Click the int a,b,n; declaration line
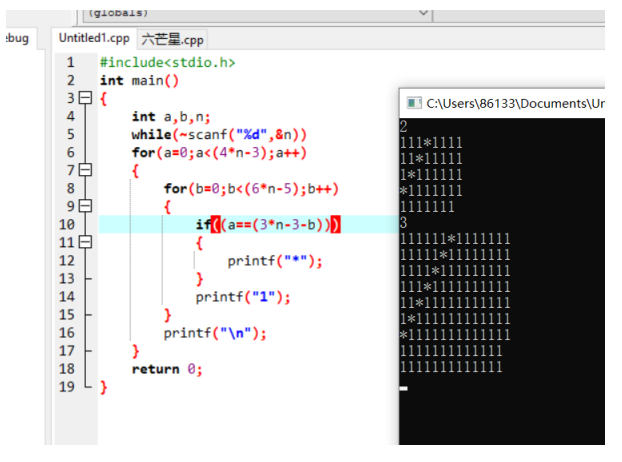622x462 pixels. (171, 117)
